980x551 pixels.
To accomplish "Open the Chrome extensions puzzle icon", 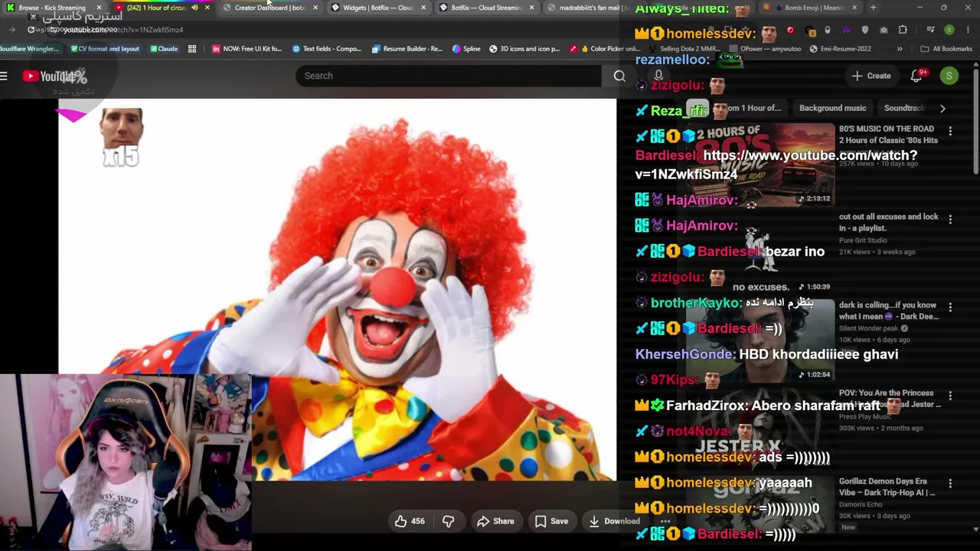I will [x=903, y=30].
